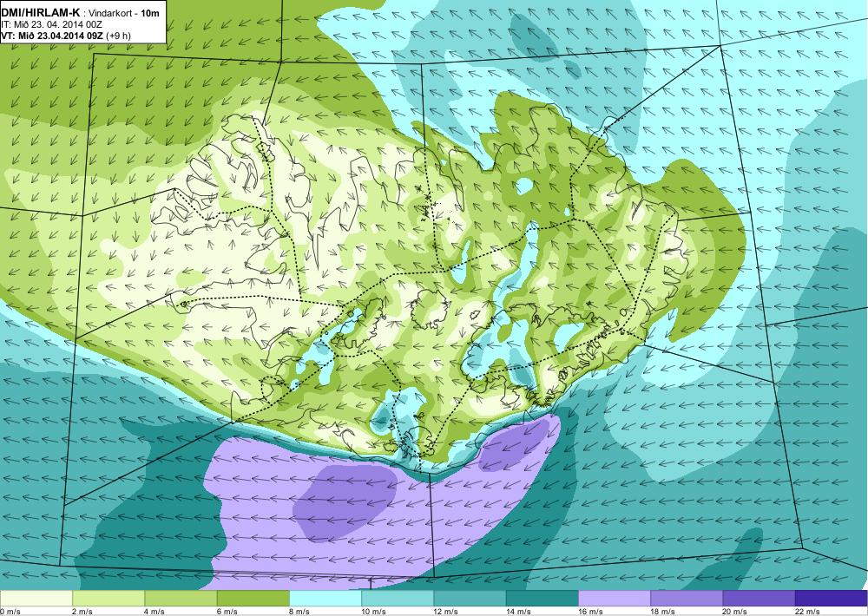Select the "12 m/s" legend label

446,612
